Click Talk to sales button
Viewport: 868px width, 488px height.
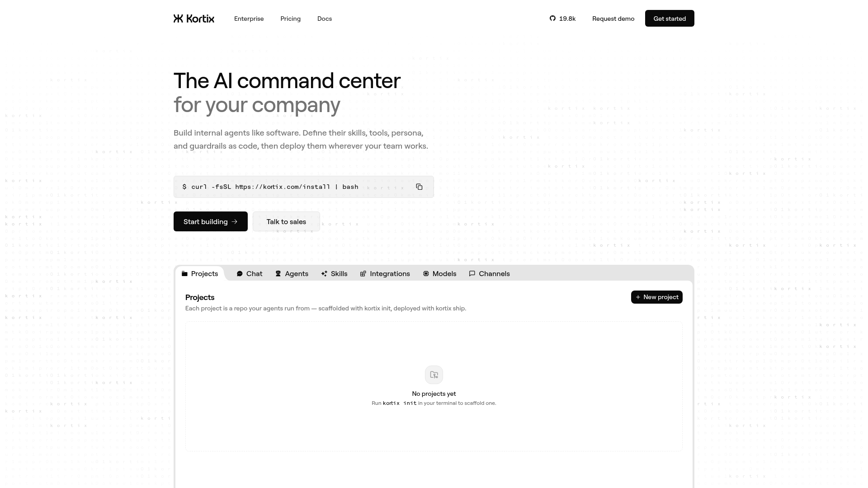click(x=286, y=221)
